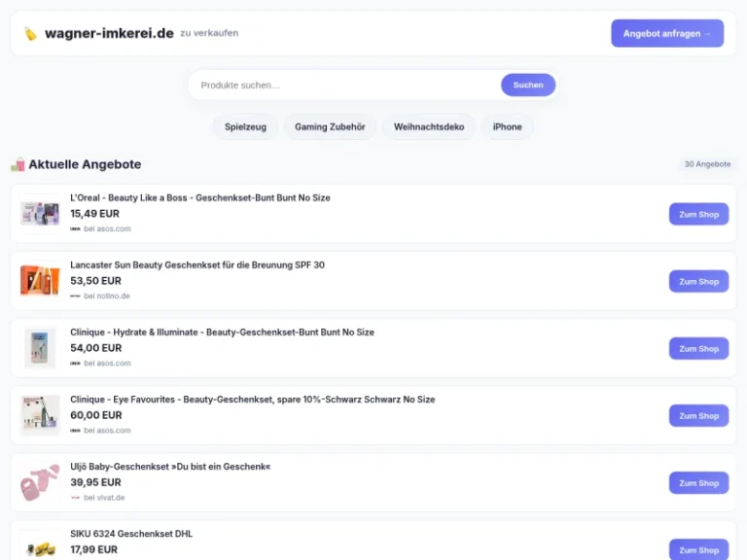Viewport: 747px width, 560px height.
Task: Choose the iPhone category chip
Action: pyautogui.click(x=507, y=127)
